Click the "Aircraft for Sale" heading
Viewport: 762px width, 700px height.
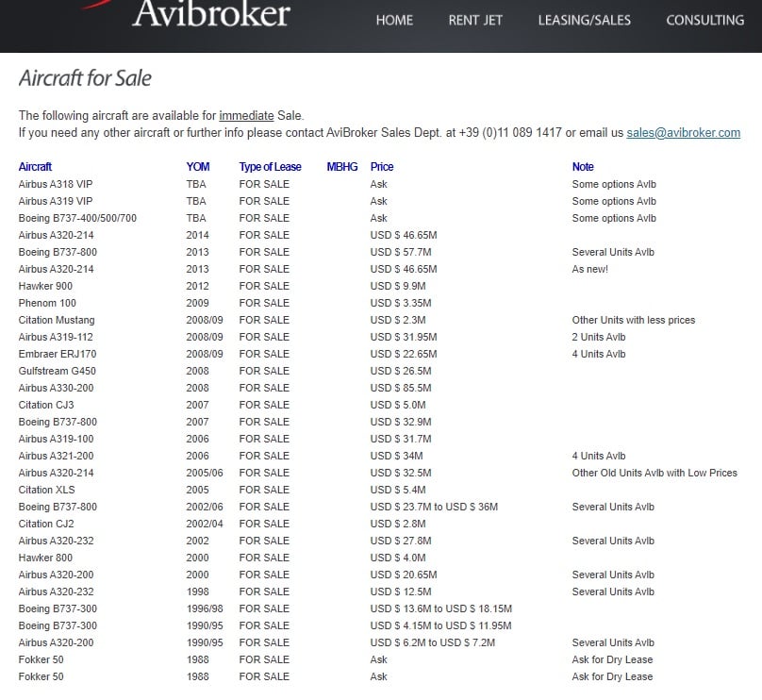tap(85, 78)
